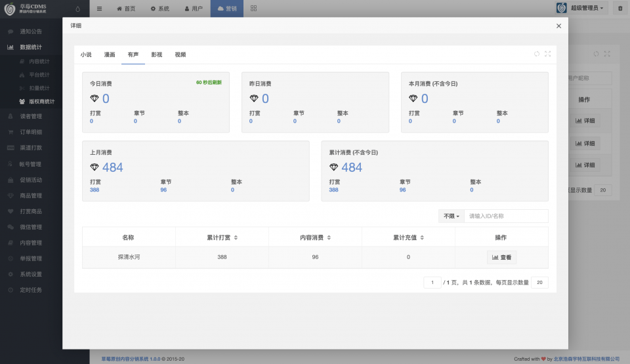Click the diamond icon in 上月消费 card
The image size is (630, 364).
click(94, 167)
